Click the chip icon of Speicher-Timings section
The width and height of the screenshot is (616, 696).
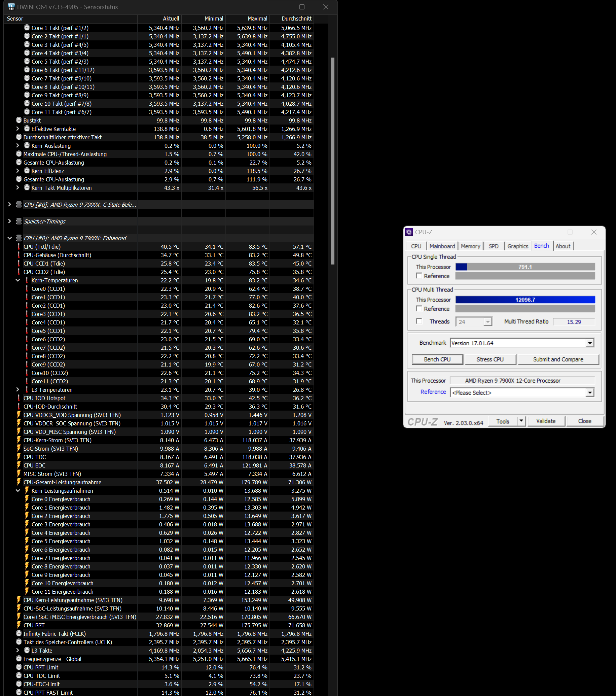(x=19, y=221)
